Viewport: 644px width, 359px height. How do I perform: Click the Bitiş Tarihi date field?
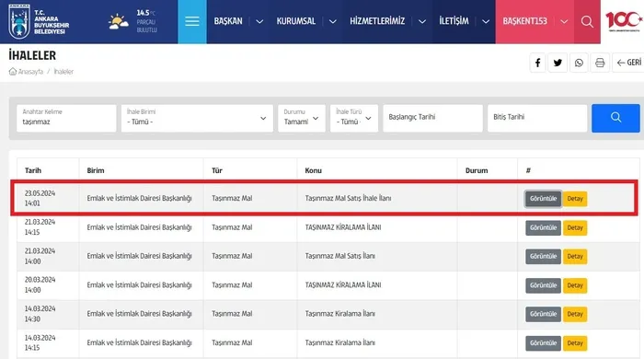click(x=537, y=118)
